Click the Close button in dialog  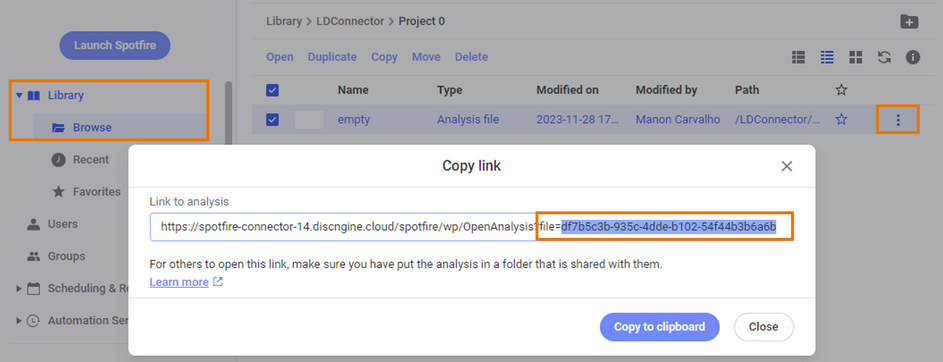[x=763, y=327]
